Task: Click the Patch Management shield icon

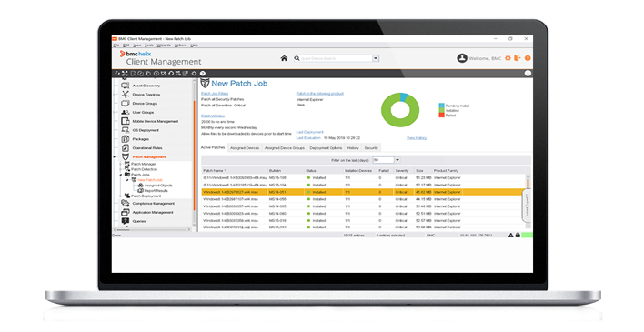Action: (126, 157)
